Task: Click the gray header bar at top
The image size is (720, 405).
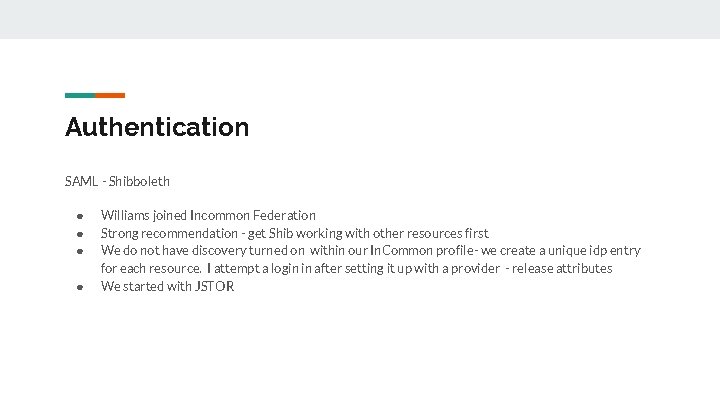Action: [x=360, y=19]
